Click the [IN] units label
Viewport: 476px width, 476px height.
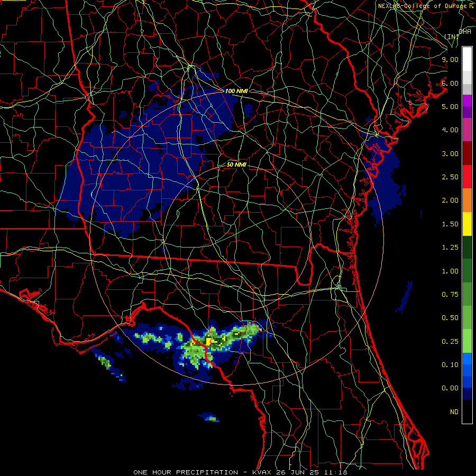point(452,36)
